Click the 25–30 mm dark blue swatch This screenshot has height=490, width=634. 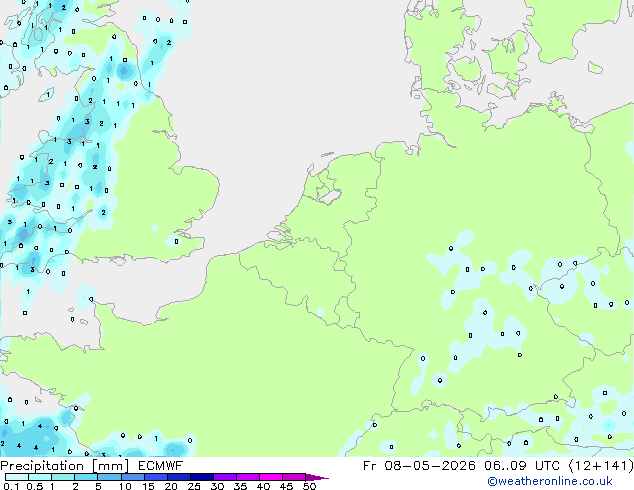(x=202, y=477)
